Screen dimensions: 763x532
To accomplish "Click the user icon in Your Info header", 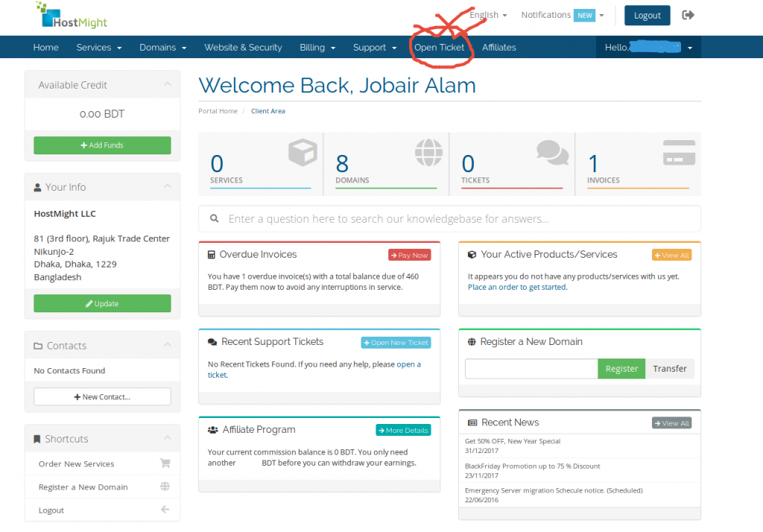I will 37,188.
